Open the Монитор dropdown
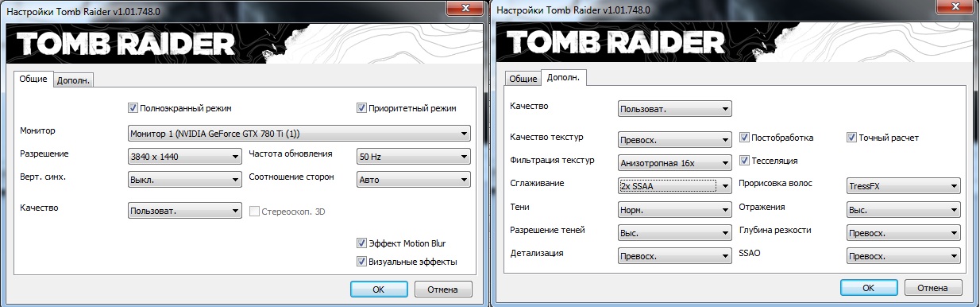The width and height of the screenshot is (980, 307). click(299, 133)
